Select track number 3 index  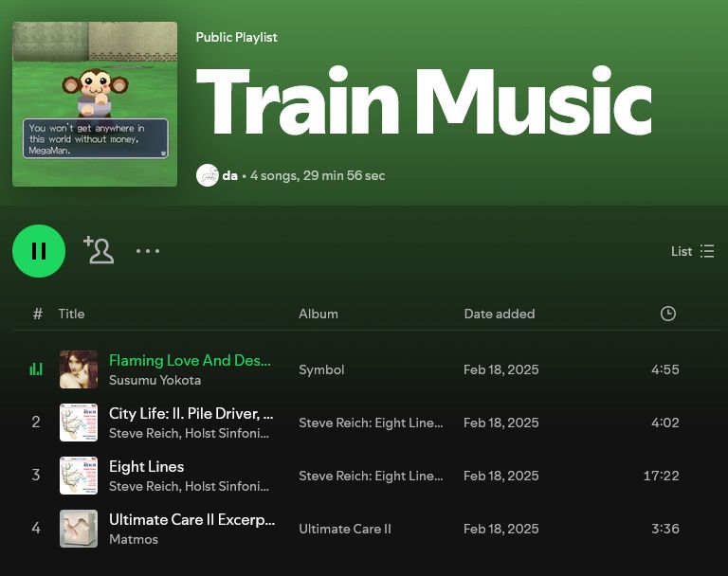(36, 475)
